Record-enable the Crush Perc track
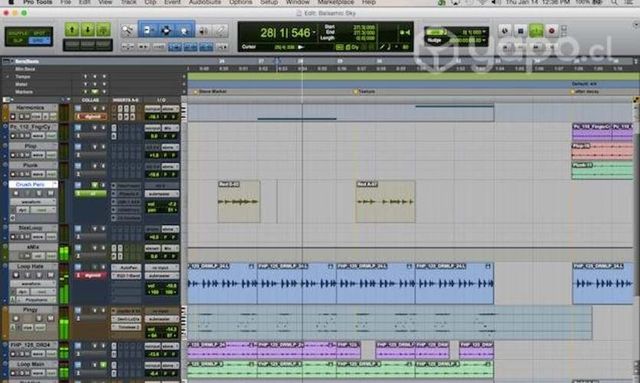Screen dimensions: 640x383 pyautogui.click(x=16, y=193)
